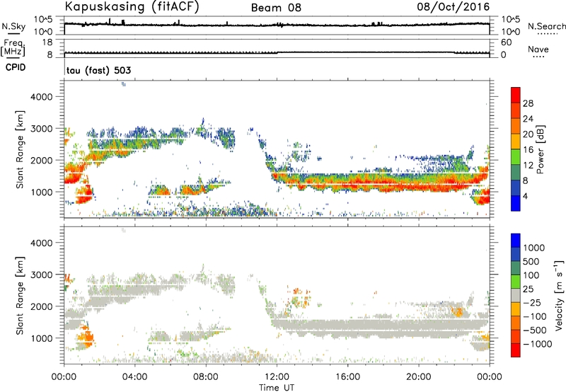Select the tau (fast) 503 mode text
566x392 pixels.
[x=98, y=70]
